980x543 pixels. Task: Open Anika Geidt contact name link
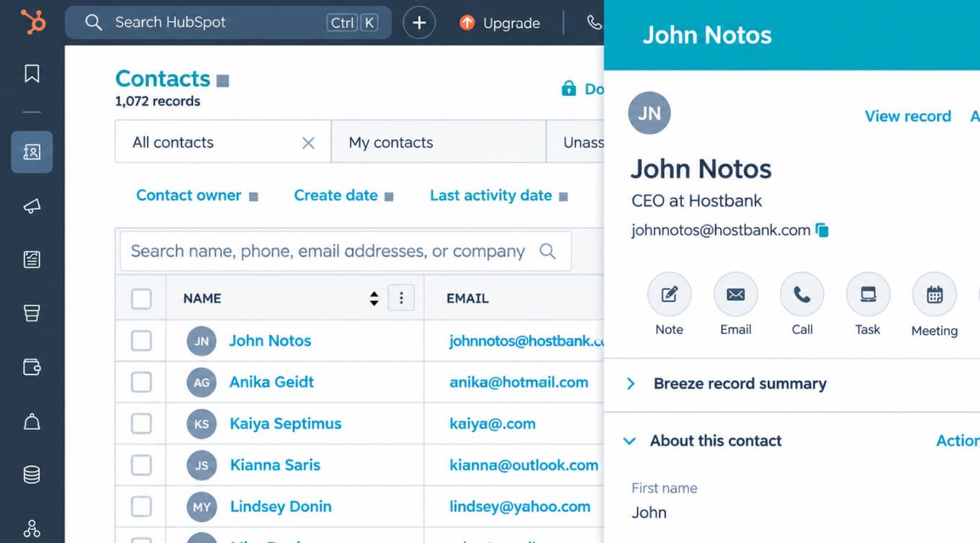click(271, 382)
